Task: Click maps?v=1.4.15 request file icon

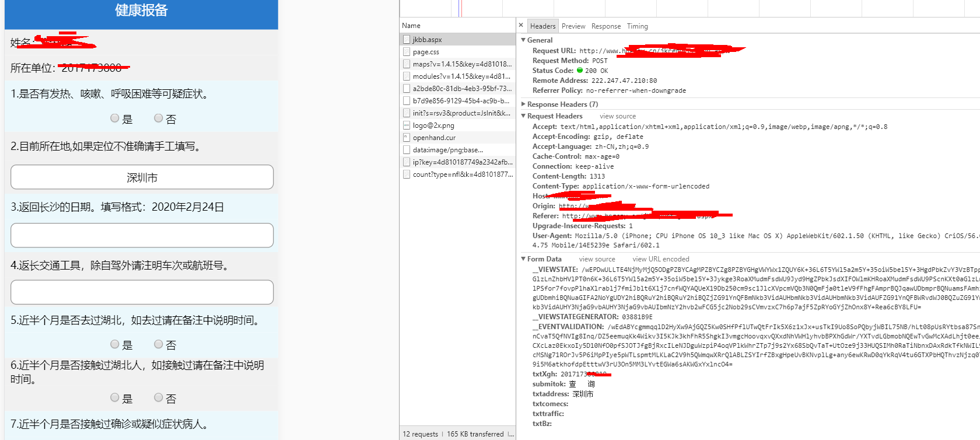Action: (407, 64)
